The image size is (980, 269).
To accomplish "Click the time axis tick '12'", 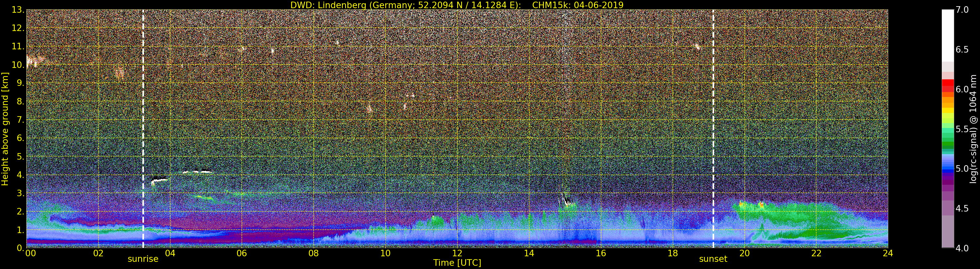I will 457,253.
